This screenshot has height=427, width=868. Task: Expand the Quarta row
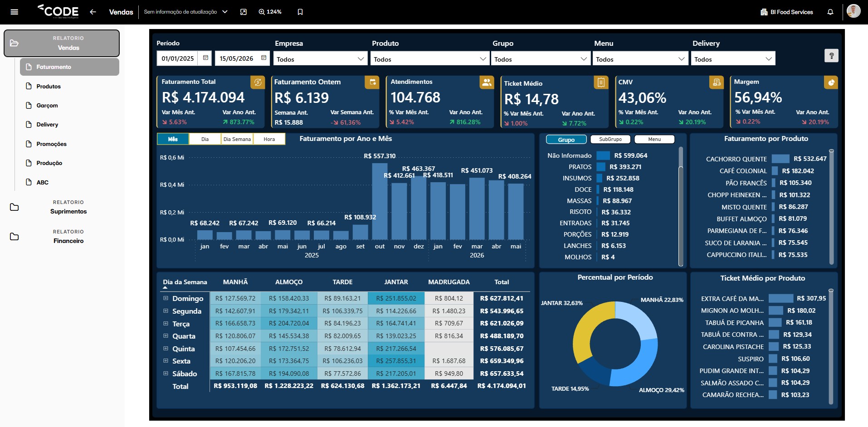(166, 336)
